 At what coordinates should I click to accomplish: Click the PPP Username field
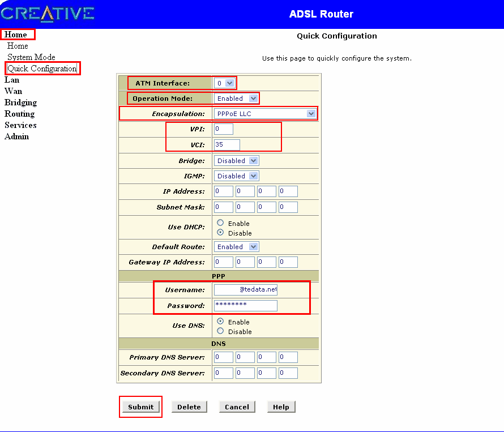pos(245,290)
